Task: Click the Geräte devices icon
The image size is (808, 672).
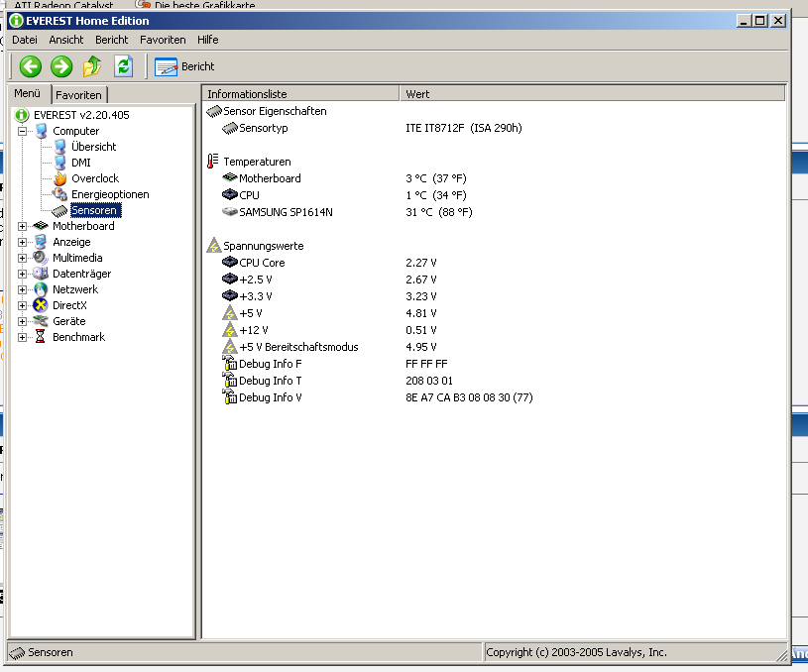Action: [x=41, y=321]
